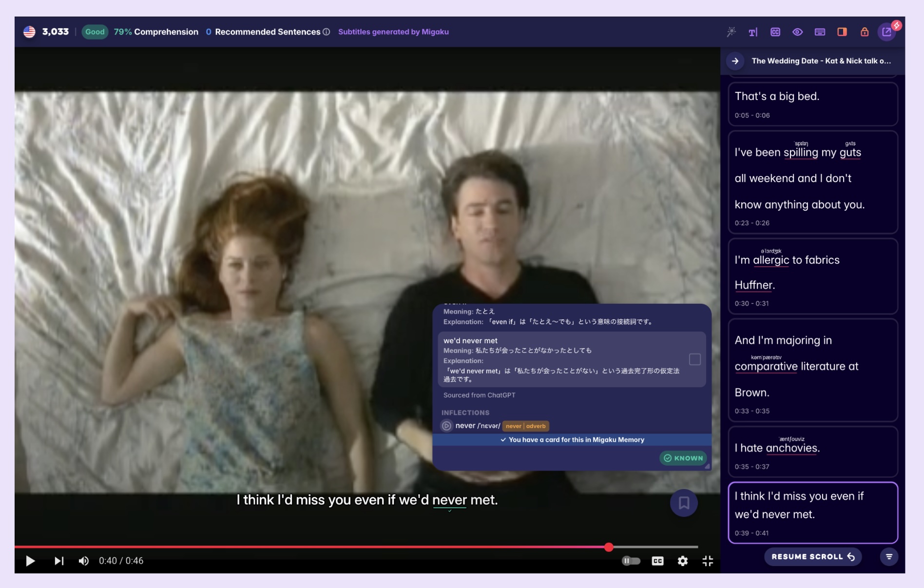
Task: Seek on the video progress bar
Action: click(x=356, y=547)
